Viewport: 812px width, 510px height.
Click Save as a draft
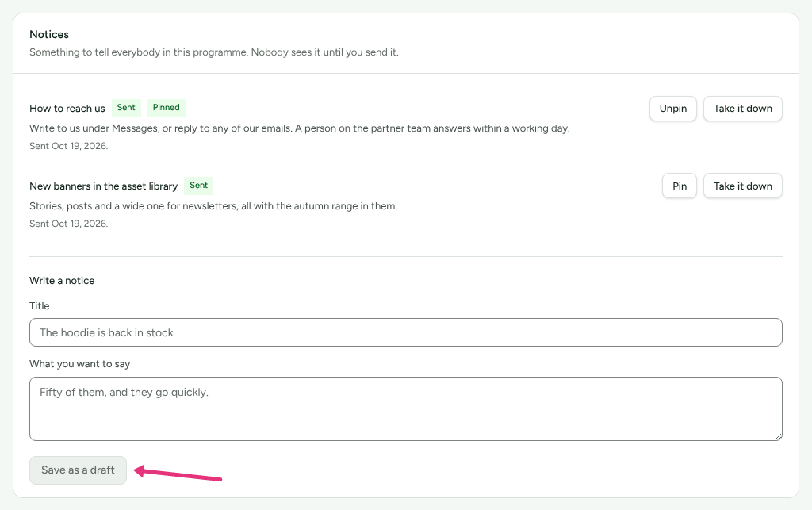pos(79,470)
